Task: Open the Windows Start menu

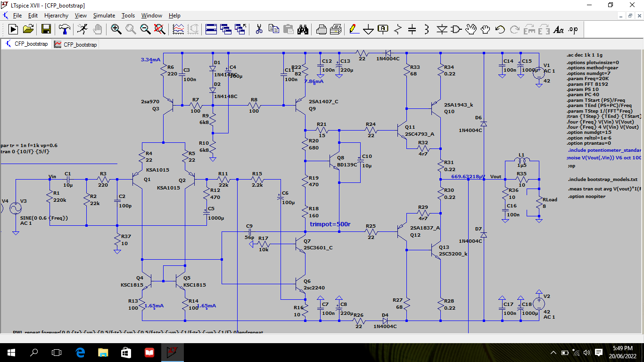Action: (x=11, y=352)
